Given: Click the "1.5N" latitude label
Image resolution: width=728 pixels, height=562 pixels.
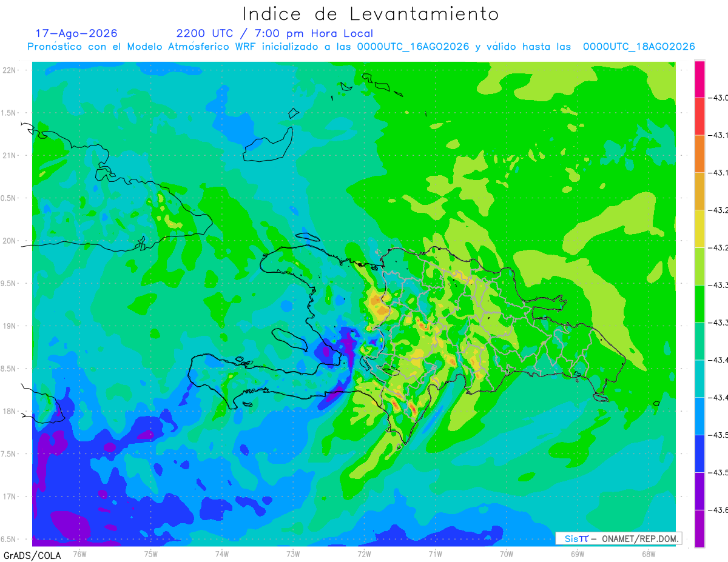Looking at the screenshot, I should [9, 113].
